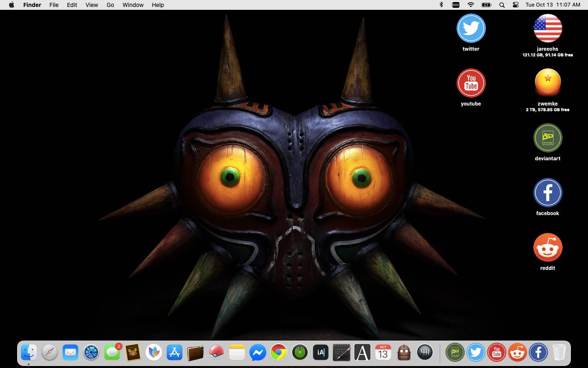Image resolution: width=588 pixels, height=368 pixels.
Task: Open Spotlight search magnifier
Action: 502,5
